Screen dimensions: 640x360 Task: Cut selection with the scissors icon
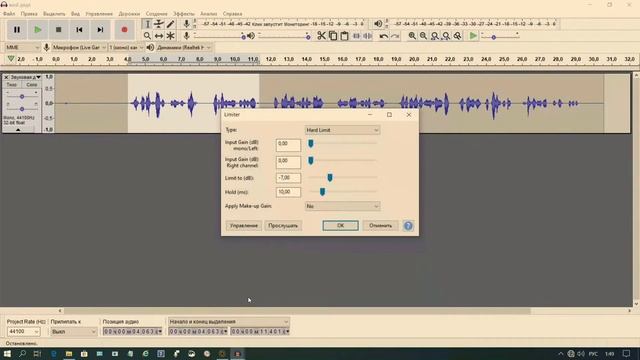coord(322,36)
